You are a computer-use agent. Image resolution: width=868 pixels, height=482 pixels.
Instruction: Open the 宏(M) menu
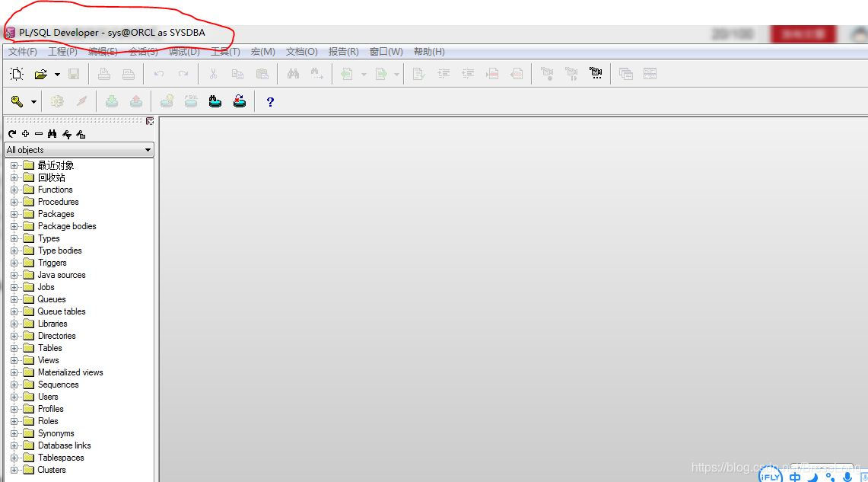click(263, 52)
